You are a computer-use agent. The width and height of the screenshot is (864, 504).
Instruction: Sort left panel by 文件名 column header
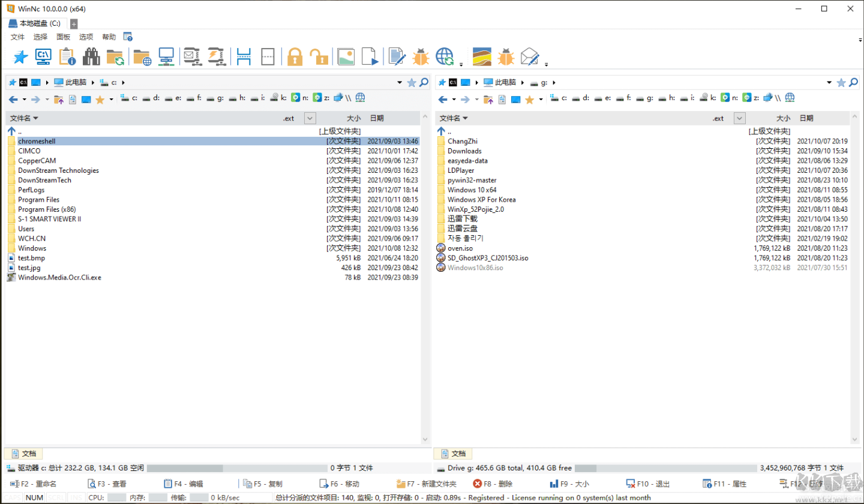tap(24, 118)
